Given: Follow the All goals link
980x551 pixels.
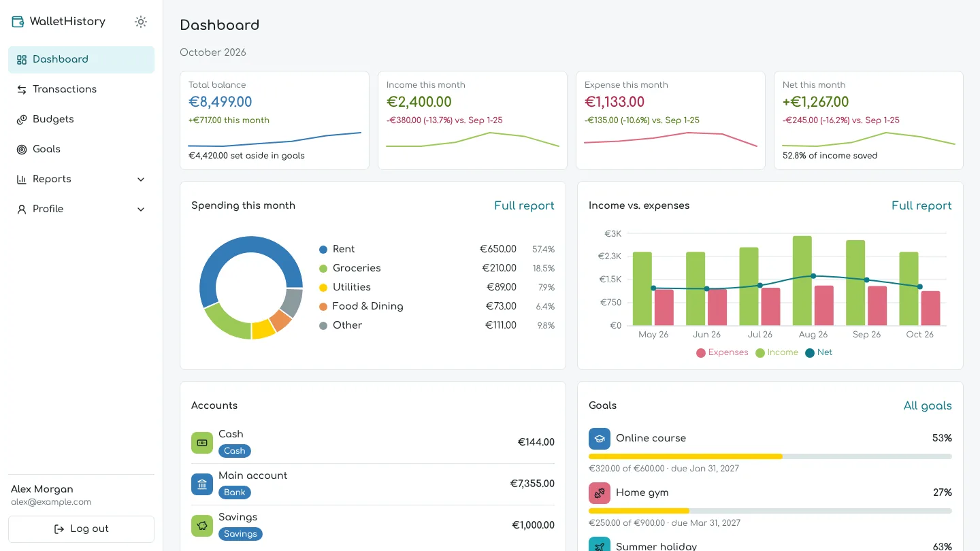Looking at the screenshot, I should (x=928, y=405).
